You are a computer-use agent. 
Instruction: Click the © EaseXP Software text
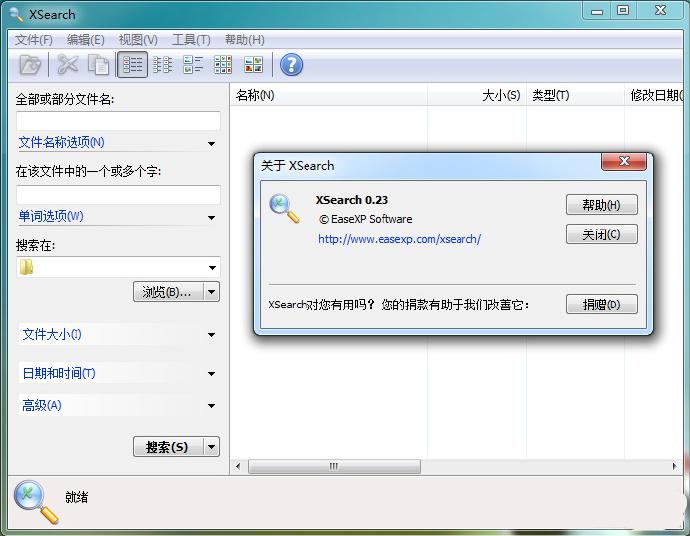coord(366,219)
